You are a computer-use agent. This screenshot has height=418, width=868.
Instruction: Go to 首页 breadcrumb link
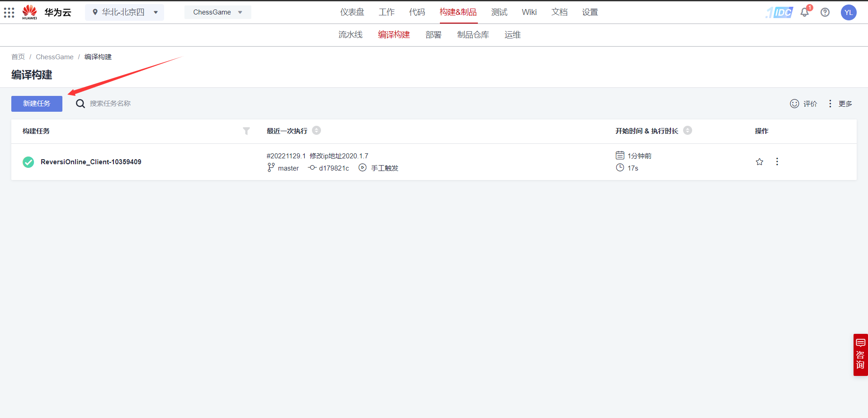18,57
